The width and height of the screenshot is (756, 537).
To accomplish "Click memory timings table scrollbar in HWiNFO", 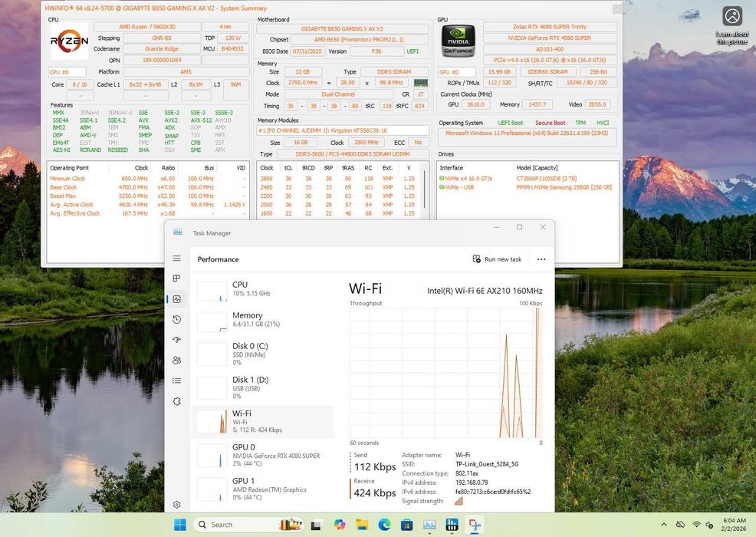I will 425,188.
